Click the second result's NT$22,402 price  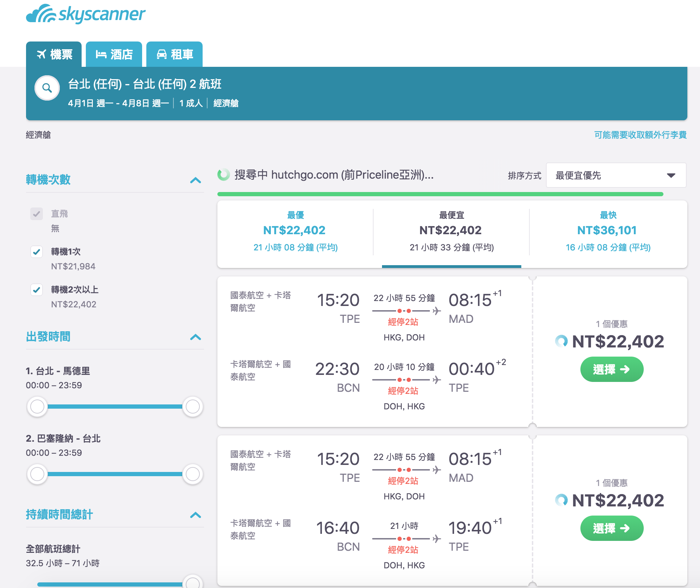pos(618,501)
